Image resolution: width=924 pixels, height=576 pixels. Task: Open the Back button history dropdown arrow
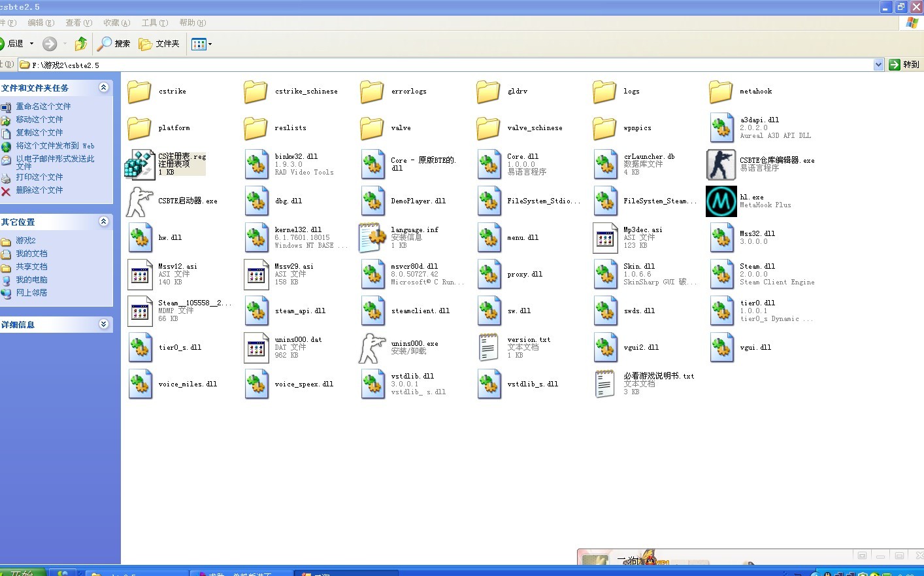pyautogui.click(x=31, y=44)
